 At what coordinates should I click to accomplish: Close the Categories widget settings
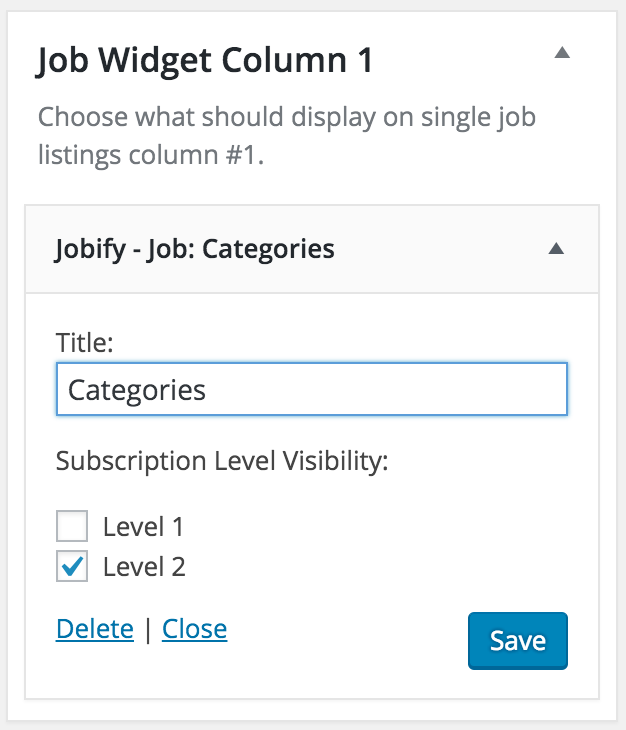[x=195, y=629]
